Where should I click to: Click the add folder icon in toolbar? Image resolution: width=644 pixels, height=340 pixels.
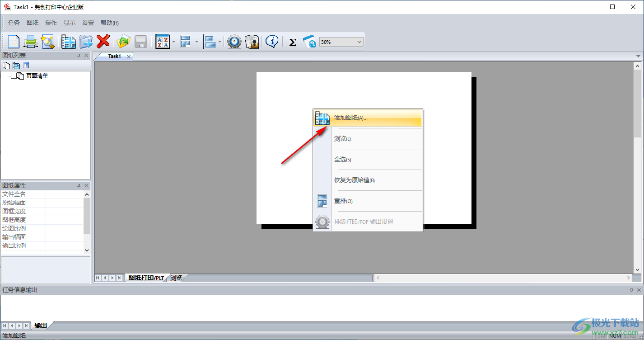86,42
